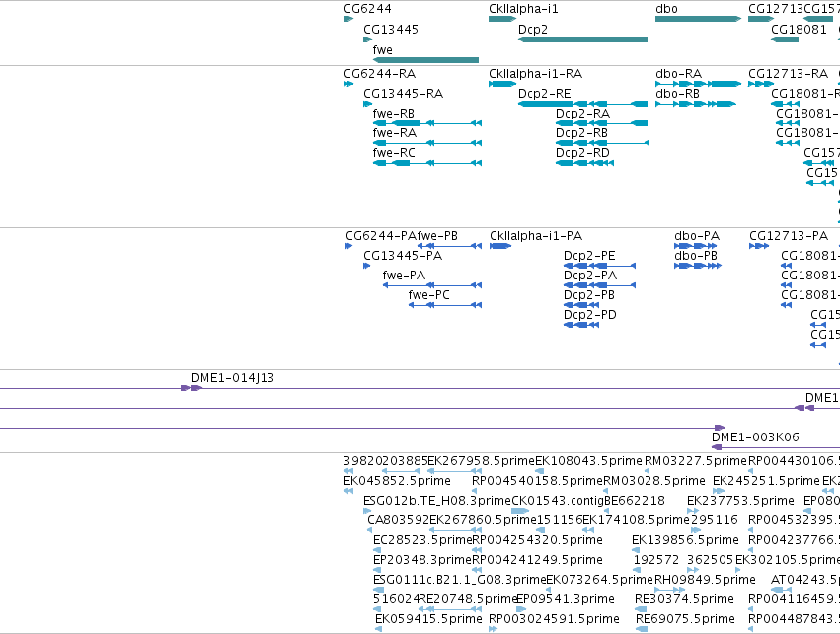The height and width of the screenshot is (634, 840).
Task: Open the Dcp2-RD transcript label
Action: [582, 153]
